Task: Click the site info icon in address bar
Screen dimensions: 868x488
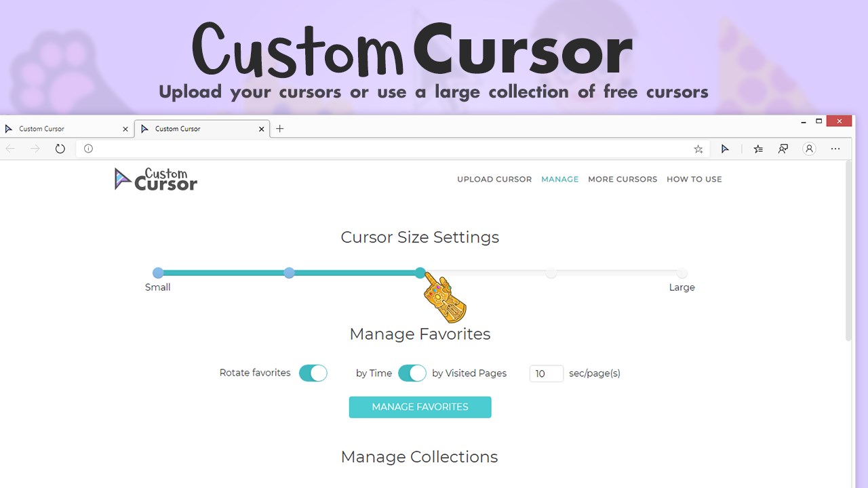Action: [x=88, y=148]
